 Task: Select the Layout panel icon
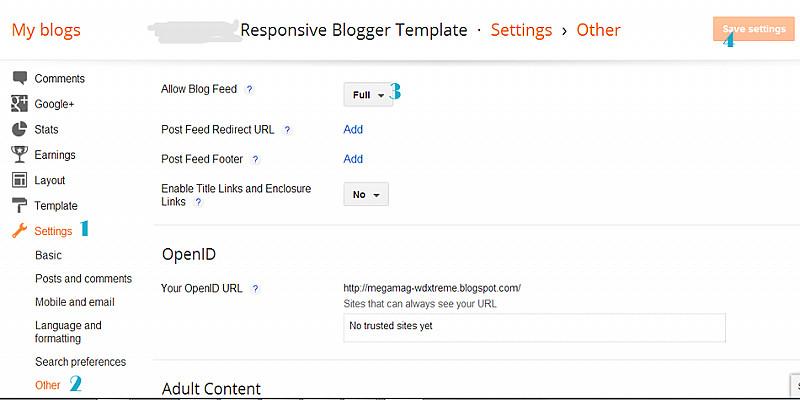click(18, 180)
